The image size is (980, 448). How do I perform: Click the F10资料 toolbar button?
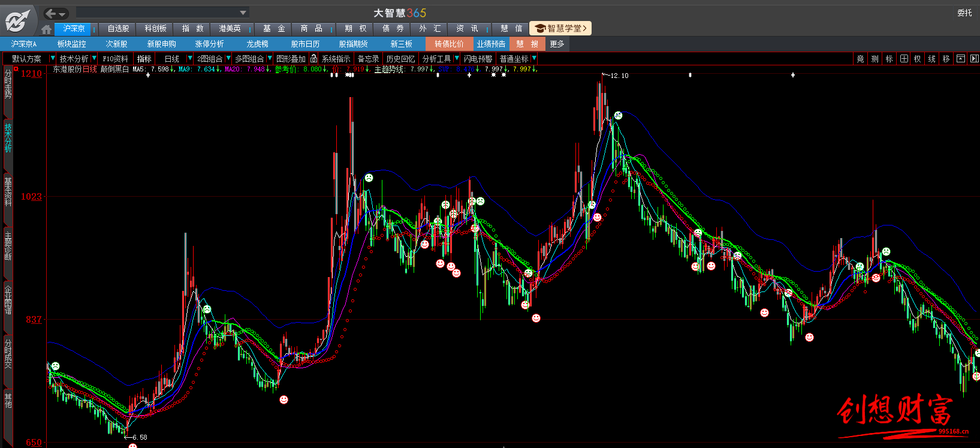coord(115,59)
